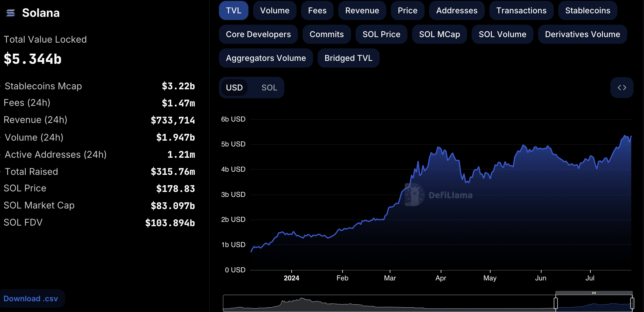Toggle the Transactions chart series

tap(521, 10)
